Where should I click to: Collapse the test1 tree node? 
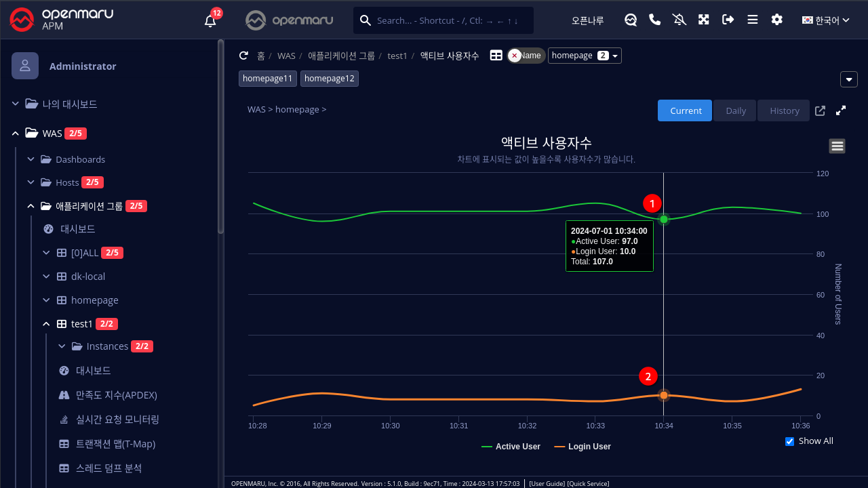(x=46, y=324)
